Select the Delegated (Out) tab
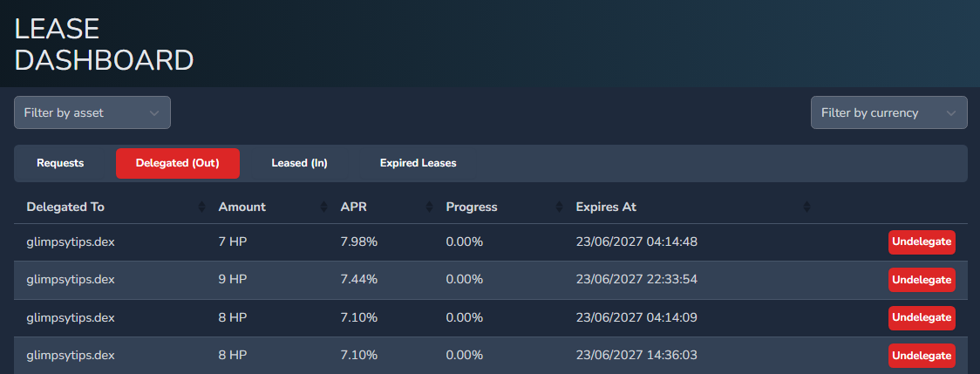Viewport: 980px width, 374px height. pyautogui.click(x=178, y=163)
